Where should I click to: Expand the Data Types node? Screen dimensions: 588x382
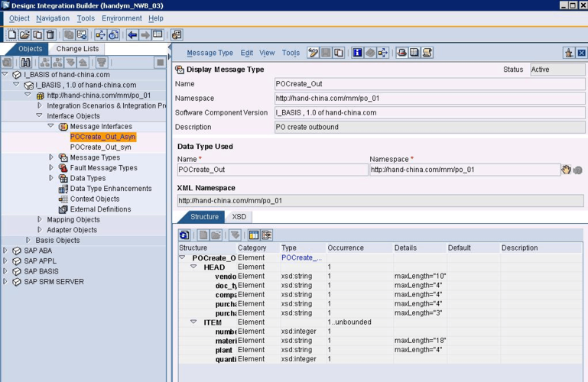click(51, 178)
